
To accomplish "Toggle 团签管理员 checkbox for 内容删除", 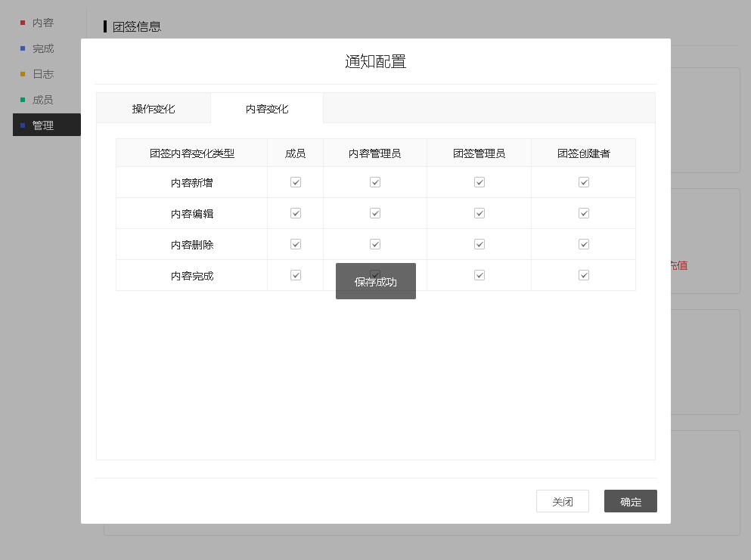I will pos(479,244).
